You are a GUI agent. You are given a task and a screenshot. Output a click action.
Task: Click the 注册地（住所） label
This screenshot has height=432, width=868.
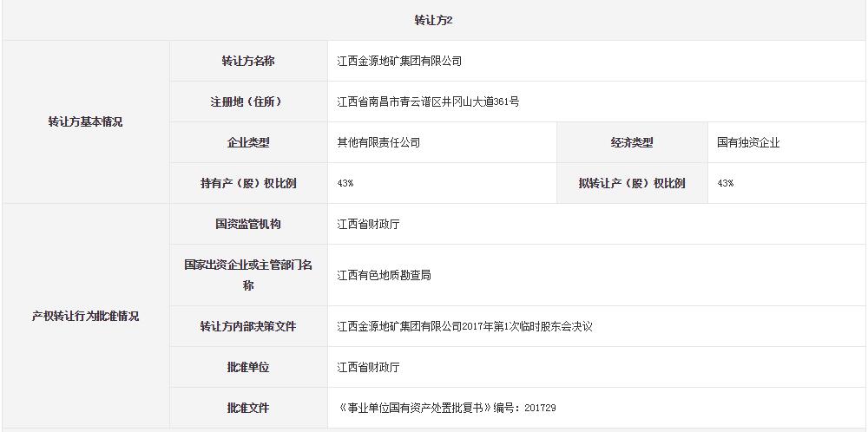coord(247,101)
